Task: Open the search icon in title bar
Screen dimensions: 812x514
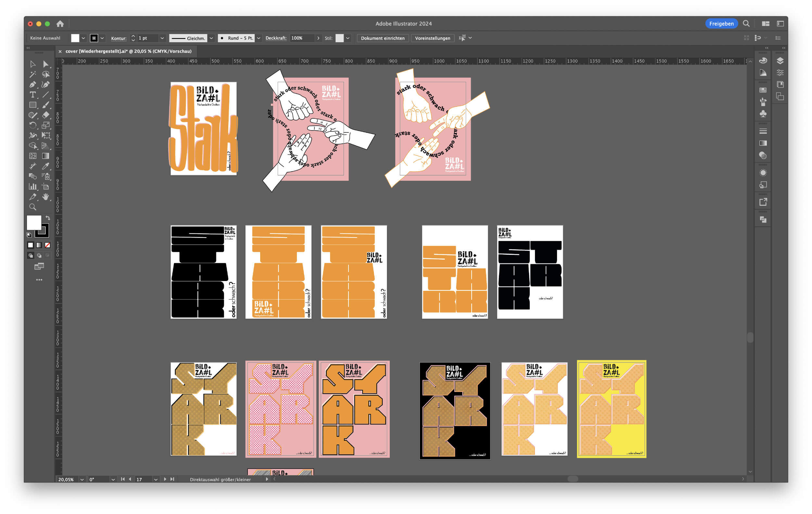Action: pos(746,24)
